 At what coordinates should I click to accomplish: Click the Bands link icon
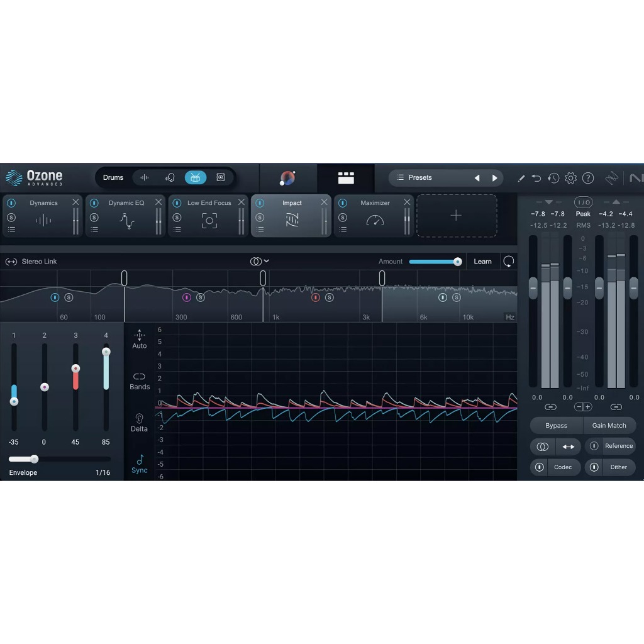coord(139,382)
